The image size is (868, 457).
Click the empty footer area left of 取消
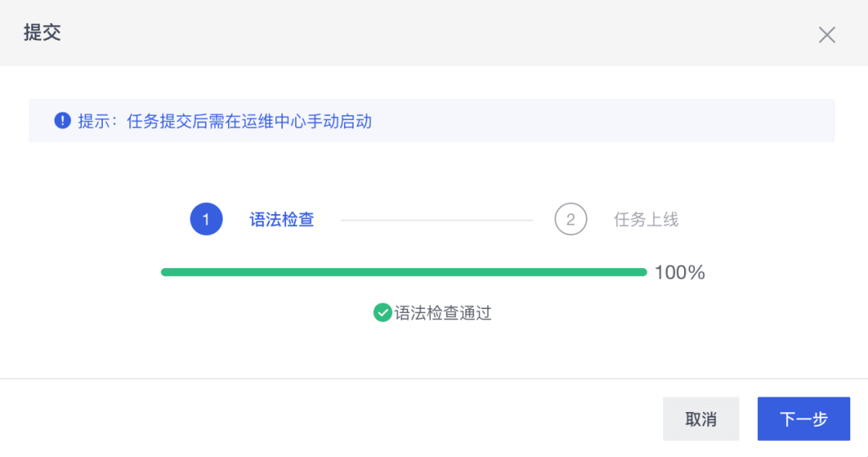(321, 419)
